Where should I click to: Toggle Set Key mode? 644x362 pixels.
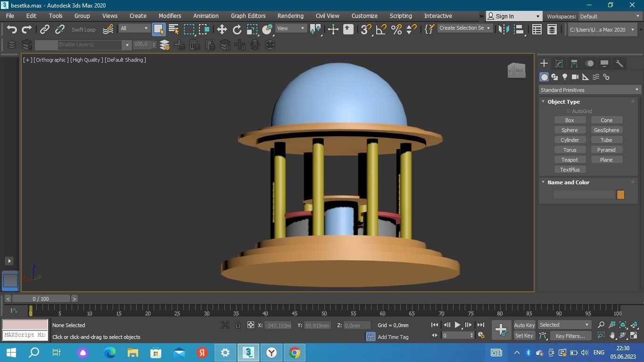point(524,336)
